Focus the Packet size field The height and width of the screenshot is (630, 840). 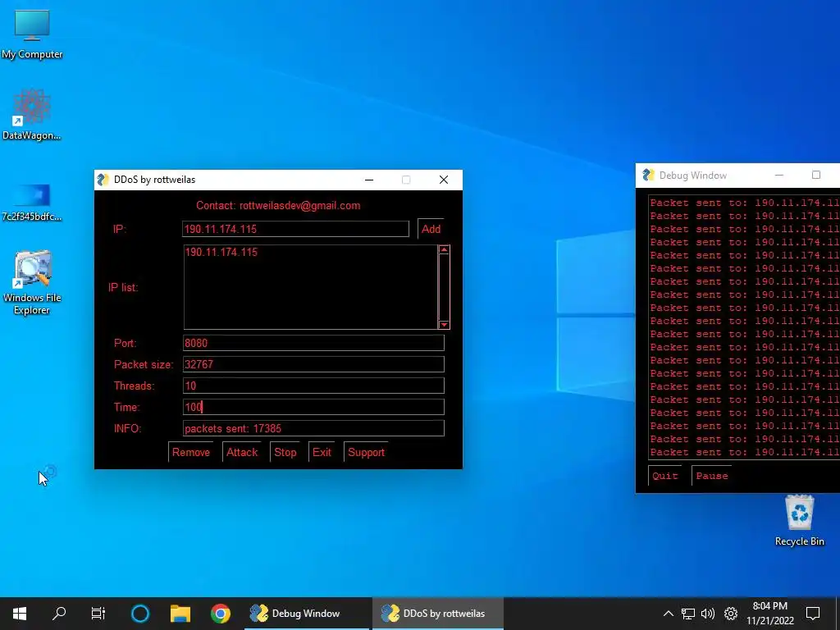313,364
